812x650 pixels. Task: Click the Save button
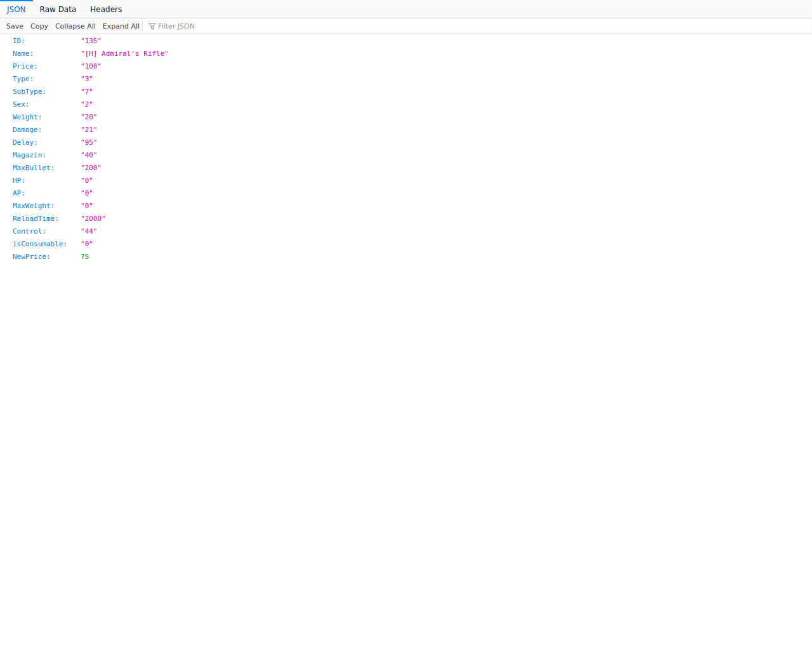click(x=15, y=26)
